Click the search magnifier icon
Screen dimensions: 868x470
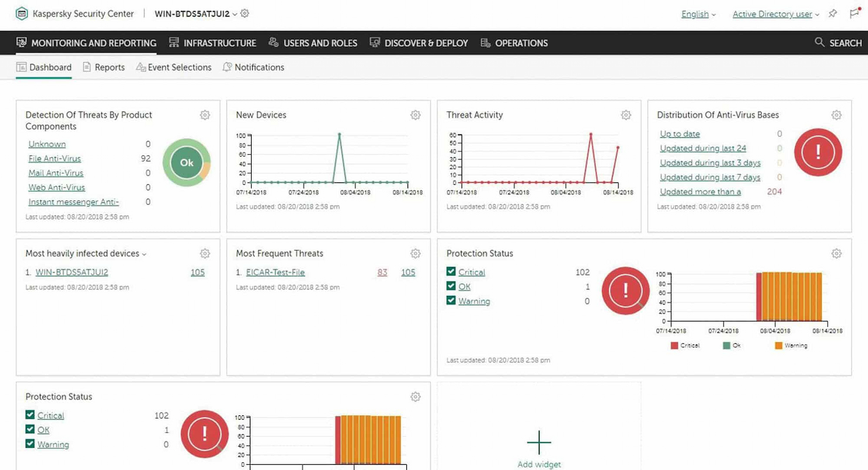pyautogui.click(x=819, y=42)
